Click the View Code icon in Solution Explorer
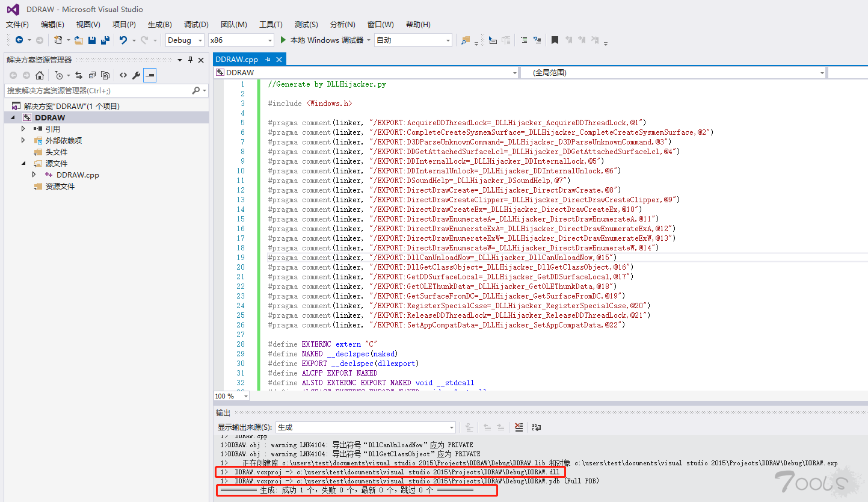 click(x=123, y=75)
